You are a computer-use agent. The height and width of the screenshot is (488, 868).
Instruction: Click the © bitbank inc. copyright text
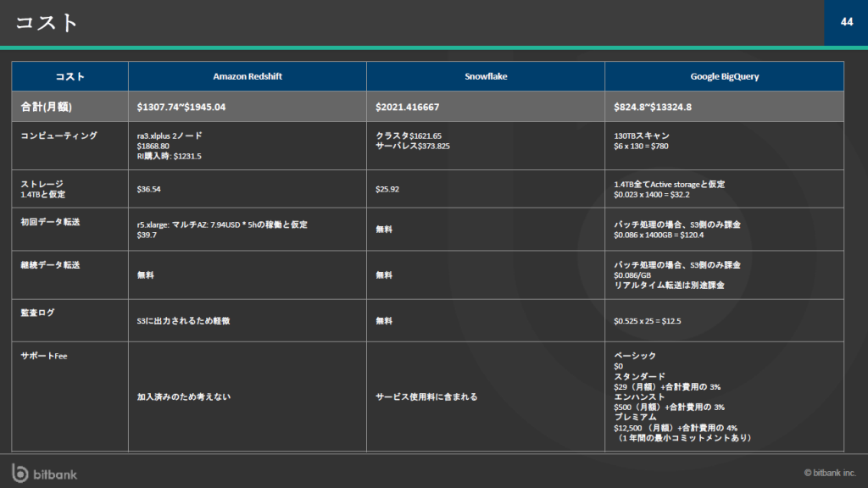click(829, 473)
